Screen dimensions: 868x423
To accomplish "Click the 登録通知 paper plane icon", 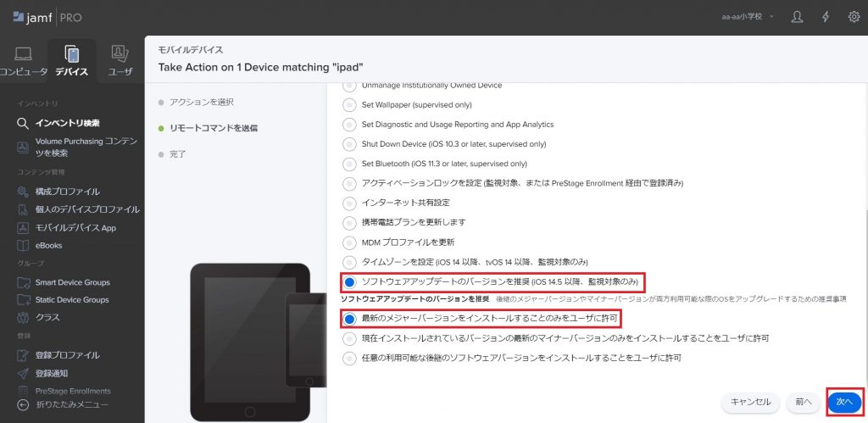I will [x=23, y=374].
